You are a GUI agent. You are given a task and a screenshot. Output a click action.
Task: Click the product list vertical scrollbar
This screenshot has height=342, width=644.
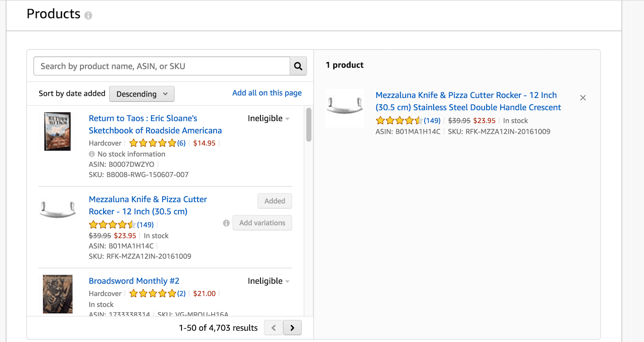pos(309,125)
